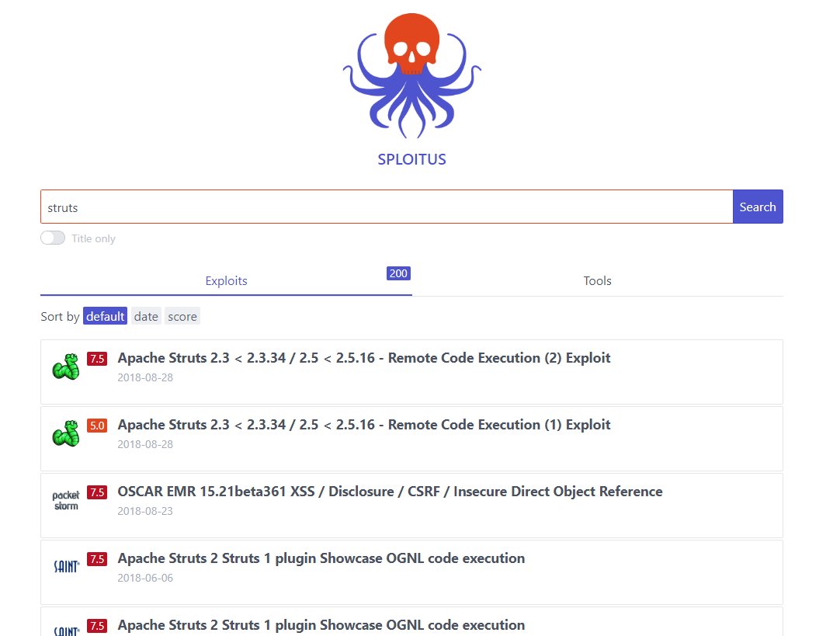Open Apache Struts Remote Code Execution (1) Exploit
The image size is (840, 636).
click(364, 425)
